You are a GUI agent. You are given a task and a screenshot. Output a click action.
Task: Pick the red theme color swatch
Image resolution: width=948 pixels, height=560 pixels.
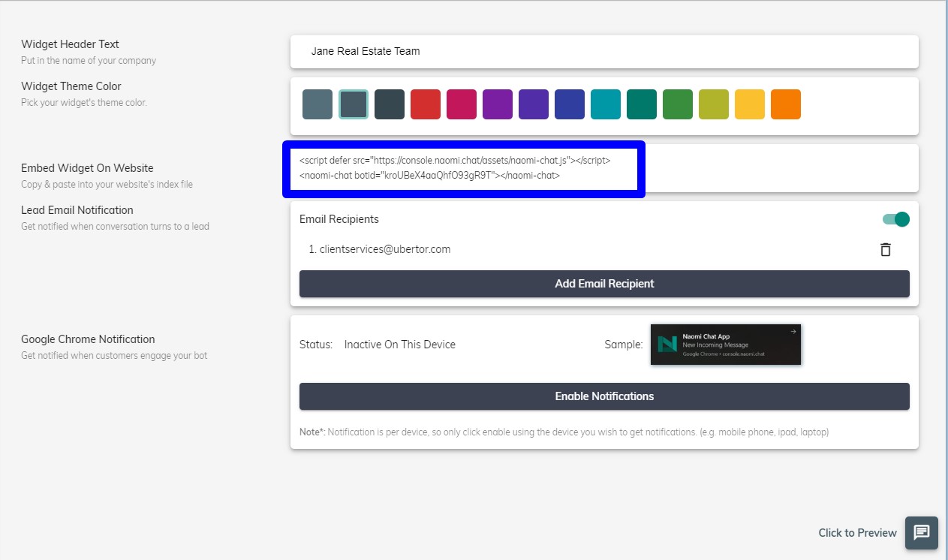pyautogui.click(x=426, y=104)
